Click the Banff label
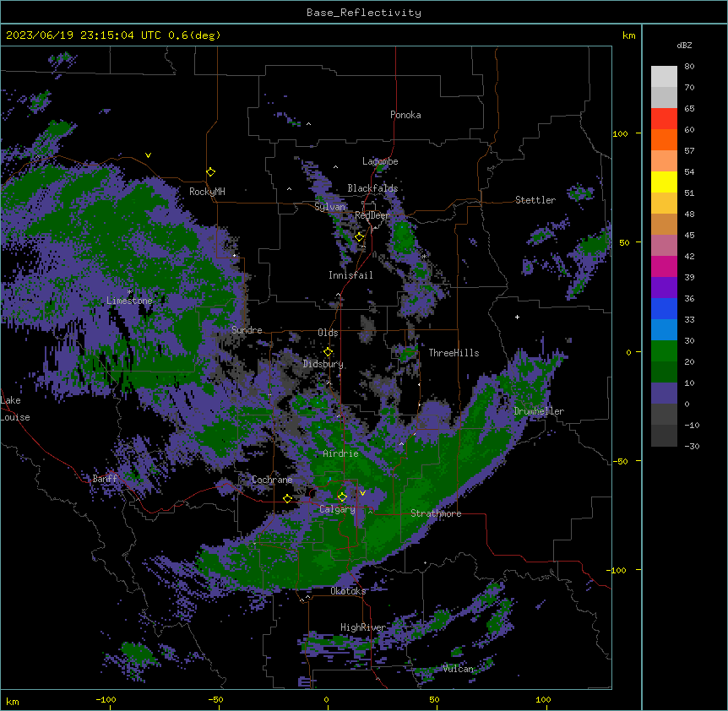 (x=105, y=479)
